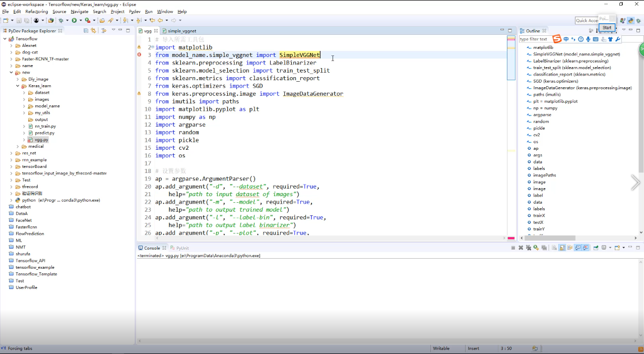Viewport: 644px width, 354px height.
Task: Switch to the simple_vggnet editor tab
Action: point(181,31)
